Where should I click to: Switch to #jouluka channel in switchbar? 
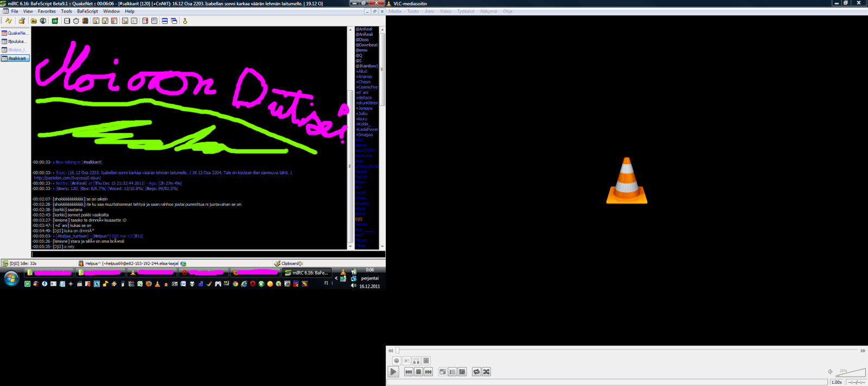pos(15,41)
